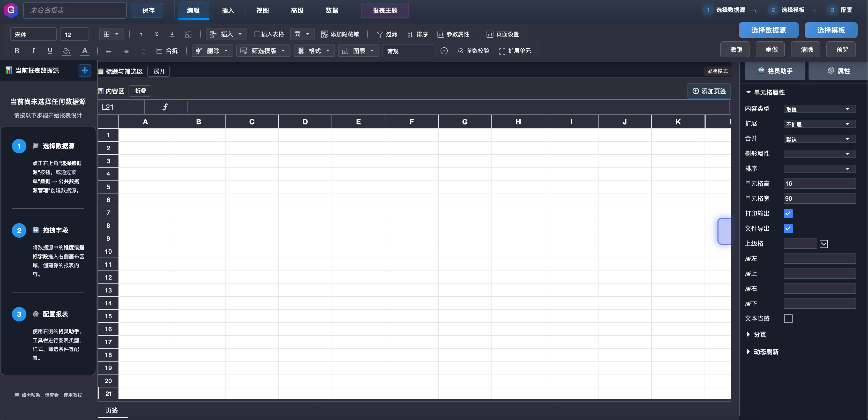Uncheck the 文件导出 checkbox
The height and width of the screenshot is (420, 868).
pos(788,229)
